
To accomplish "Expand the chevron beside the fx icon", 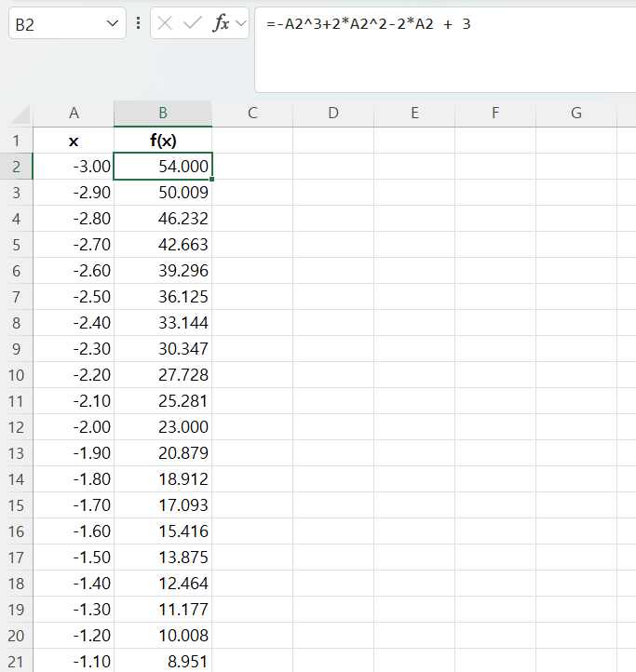I will click(x=241, y=24).
